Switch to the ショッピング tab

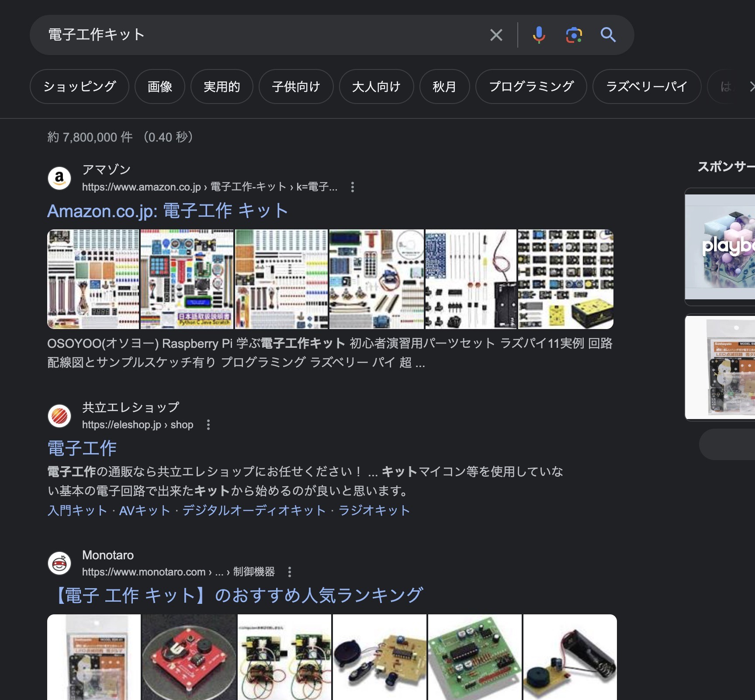coord(79,87)
